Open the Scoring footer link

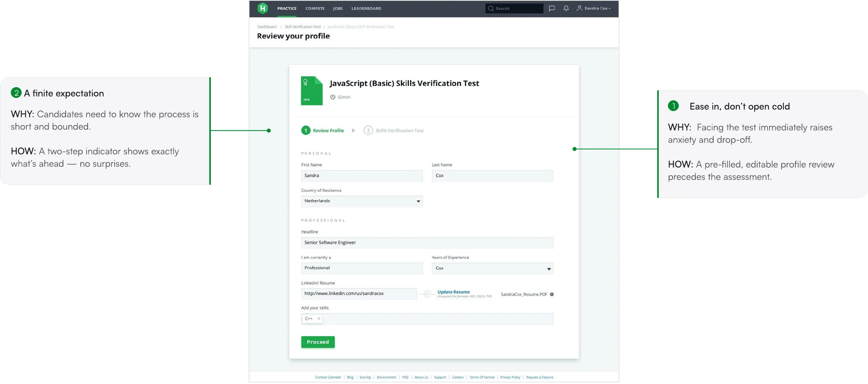365,377
